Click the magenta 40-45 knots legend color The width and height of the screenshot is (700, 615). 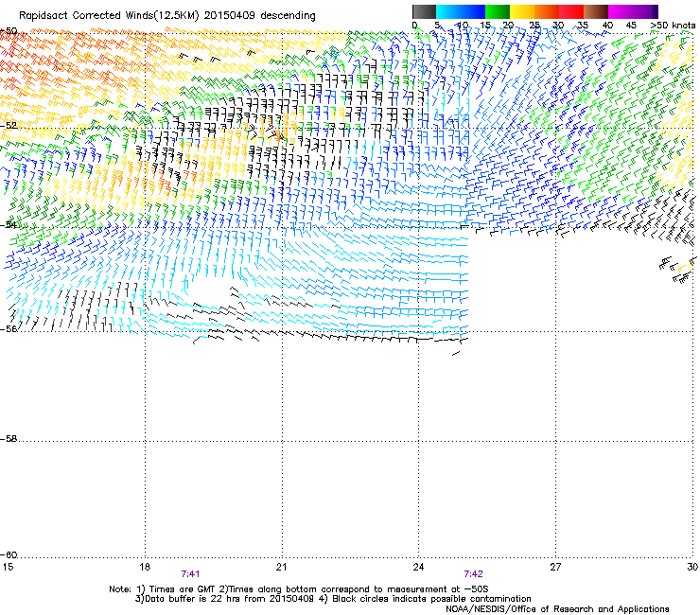(x=621, y=11)
